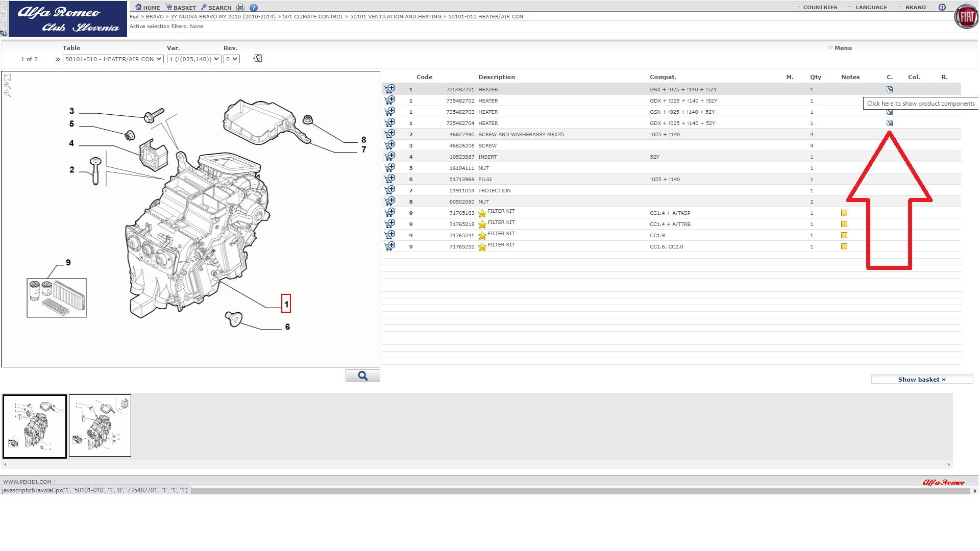
Task: Open the Table dropdown 50101-010 HEATER/AIR CON
Action: 113,59
